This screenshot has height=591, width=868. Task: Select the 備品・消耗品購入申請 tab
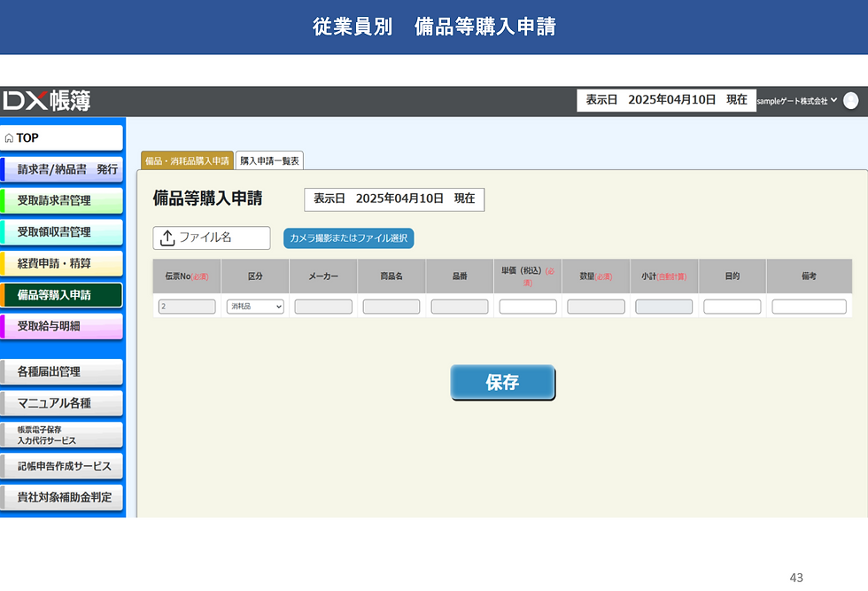[x=187, y=160]
